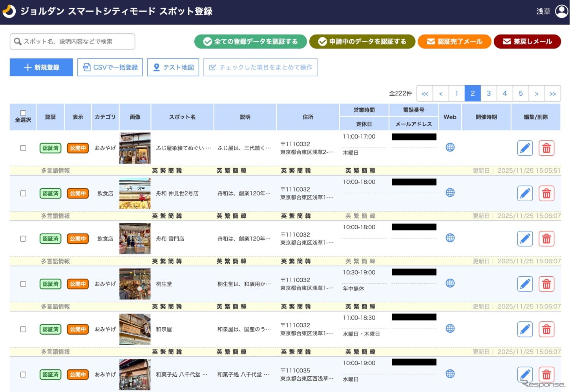
Task: Delete 和泉屋 using the trash icon
Action: pyautogui.click(x=546, y=329)
